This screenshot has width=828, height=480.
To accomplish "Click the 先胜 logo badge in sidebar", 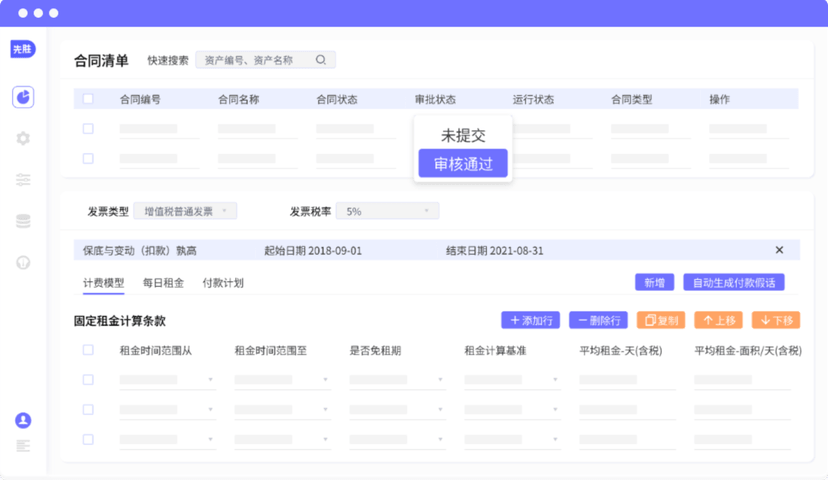I will 23,49.
